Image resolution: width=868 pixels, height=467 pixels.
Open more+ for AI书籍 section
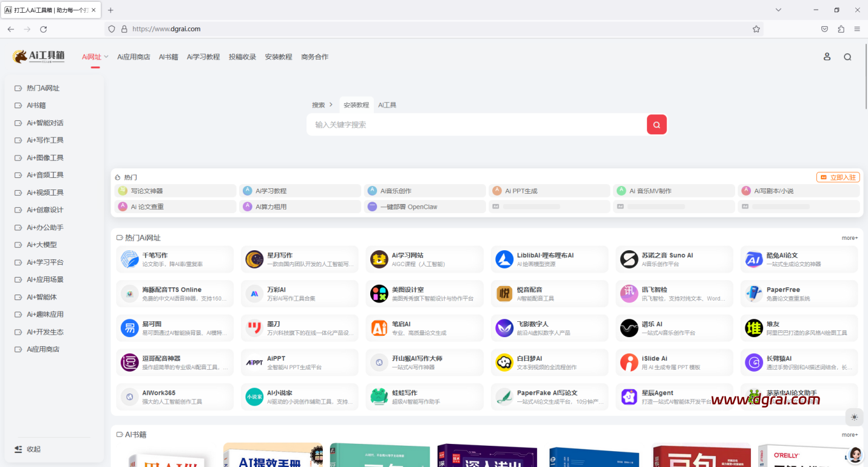pos(850,435)
